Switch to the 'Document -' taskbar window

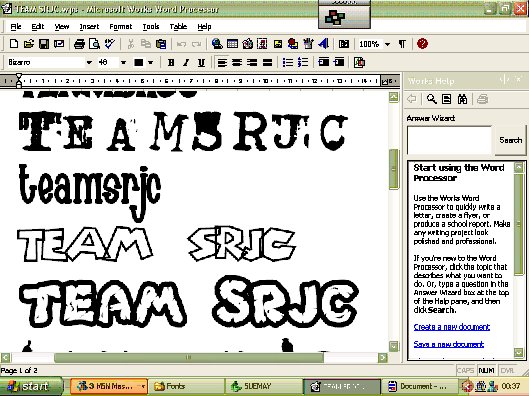click(x=419, y=386)
